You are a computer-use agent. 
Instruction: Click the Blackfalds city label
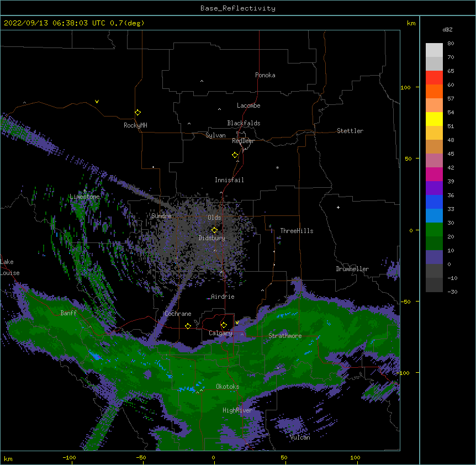click(244, 123)
